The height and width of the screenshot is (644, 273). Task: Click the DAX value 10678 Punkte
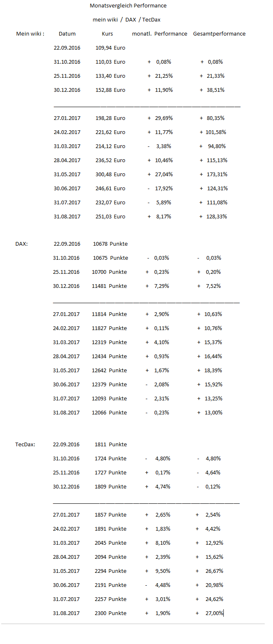tap(110, 244)
